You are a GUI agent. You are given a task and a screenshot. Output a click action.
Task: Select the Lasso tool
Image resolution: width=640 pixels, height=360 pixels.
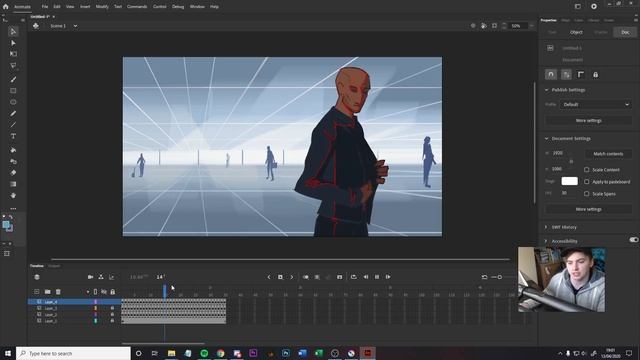point(13,65)
